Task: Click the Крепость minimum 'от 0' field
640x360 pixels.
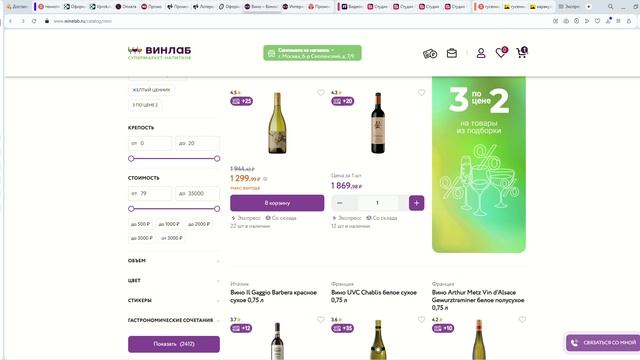Action: tap(150, 143)
